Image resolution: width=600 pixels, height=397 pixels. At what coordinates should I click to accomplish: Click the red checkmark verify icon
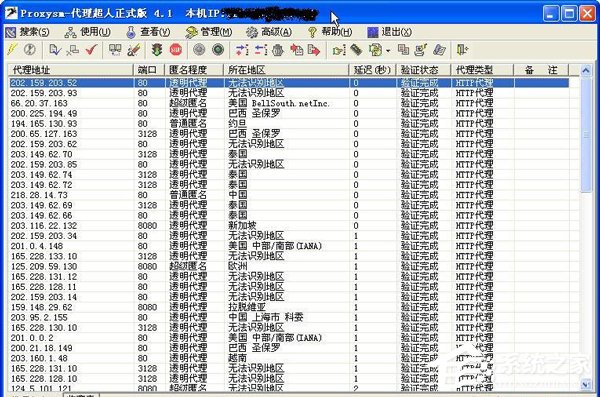[x=91, y=50]
